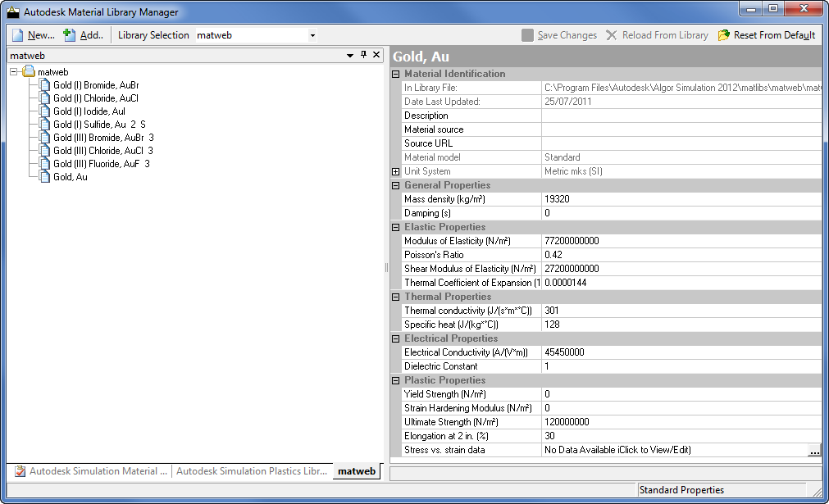Collapse the matweb tree root node

point(14,72)
